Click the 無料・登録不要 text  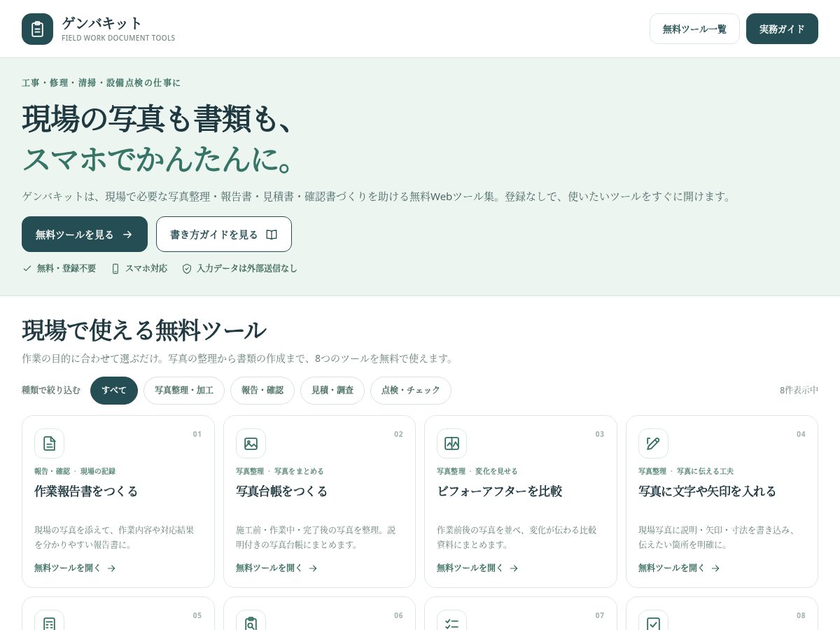pyautogui.click(x=66, y=268)
